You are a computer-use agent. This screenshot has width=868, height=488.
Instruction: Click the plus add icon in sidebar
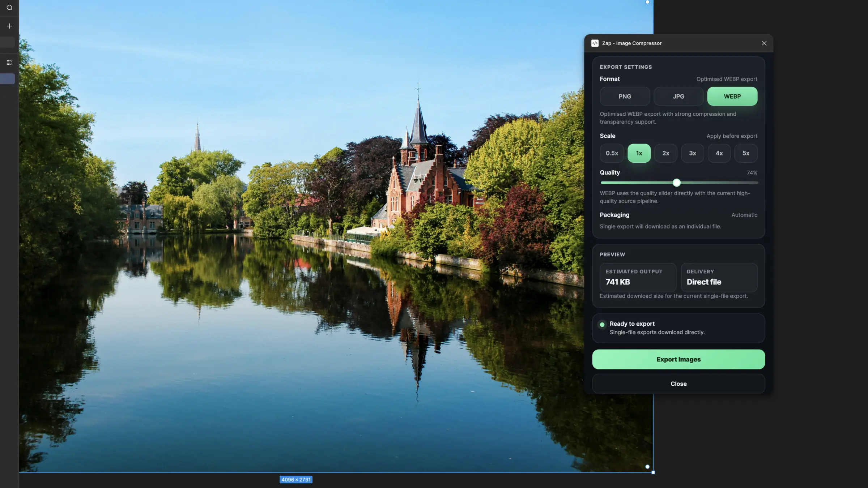click(9, 26)
